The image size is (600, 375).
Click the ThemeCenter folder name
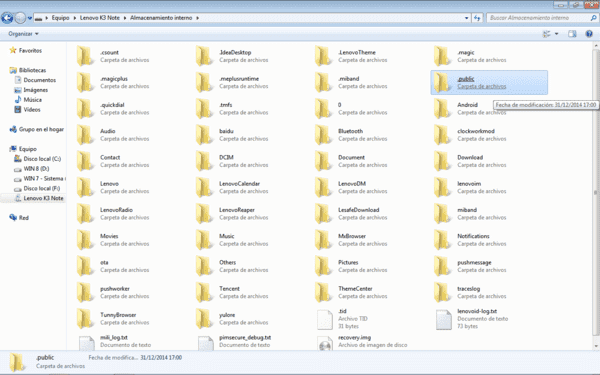pyautogui.click(x=355, y=289)
